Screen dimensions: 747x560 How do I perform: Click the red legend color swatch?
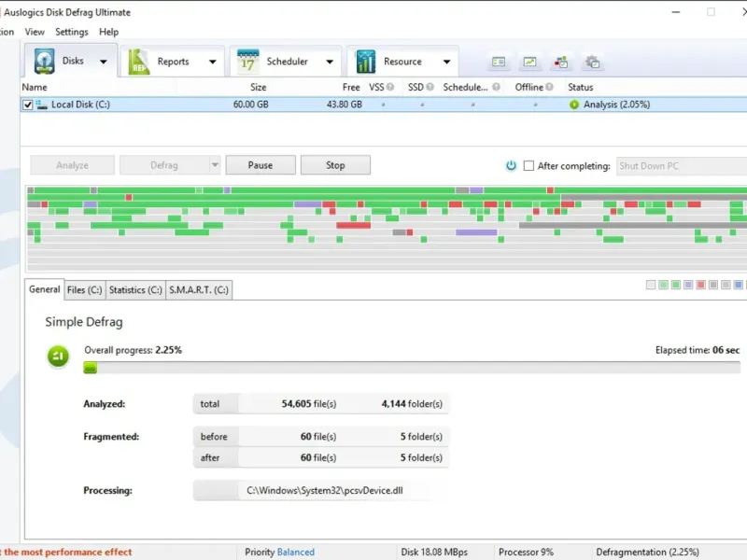(x=700, y=285)
